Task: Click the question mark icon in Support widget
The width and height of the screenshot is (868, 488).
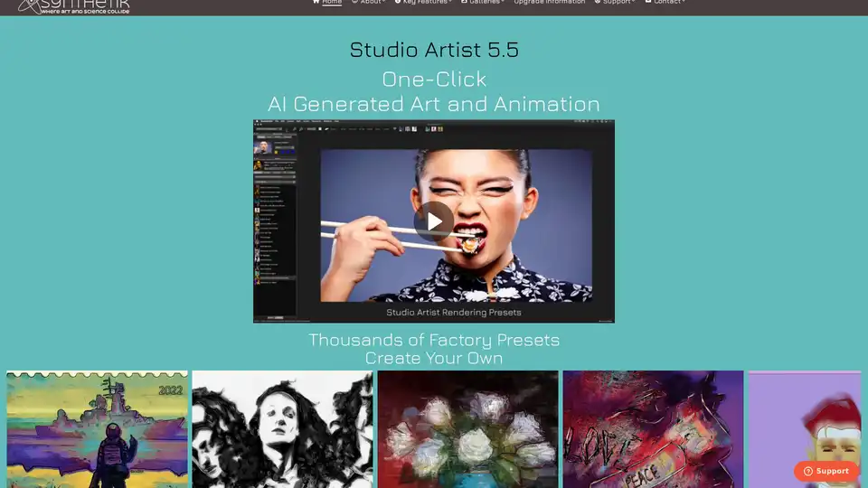Action: (807, 471)
